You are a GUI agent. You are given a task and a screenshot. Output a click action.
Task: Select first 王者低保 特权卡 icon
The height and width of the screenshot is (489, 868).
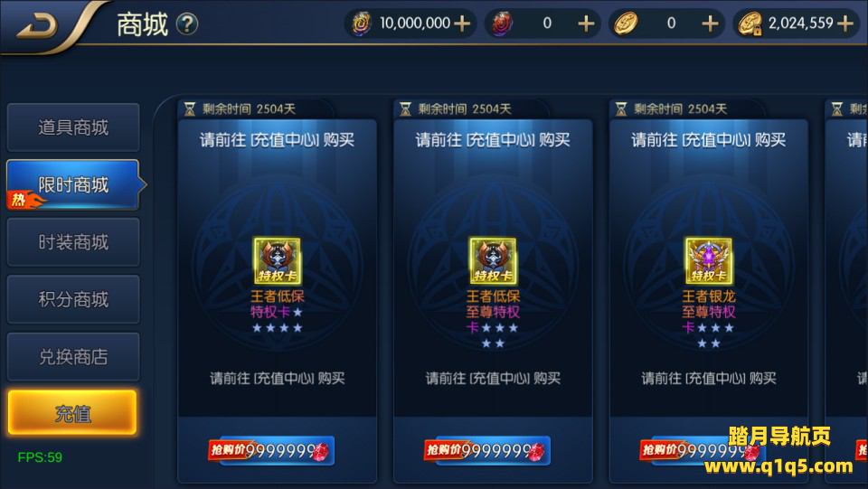pos(277,261)
